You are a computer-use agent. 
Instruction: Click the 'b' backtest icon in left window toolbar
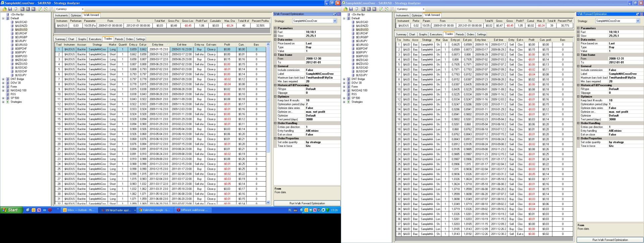click(x=22, y=9)
